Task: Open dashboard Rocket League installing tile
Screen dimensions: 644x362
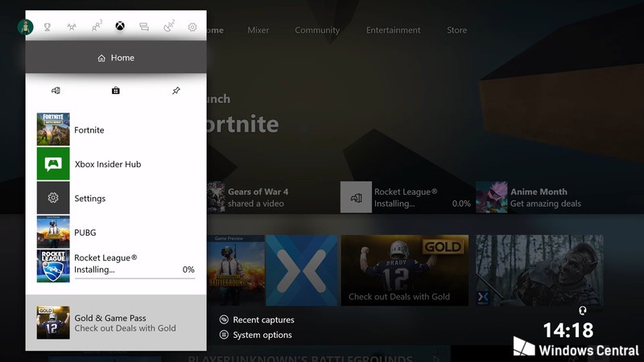Action: tap(406, 197)
